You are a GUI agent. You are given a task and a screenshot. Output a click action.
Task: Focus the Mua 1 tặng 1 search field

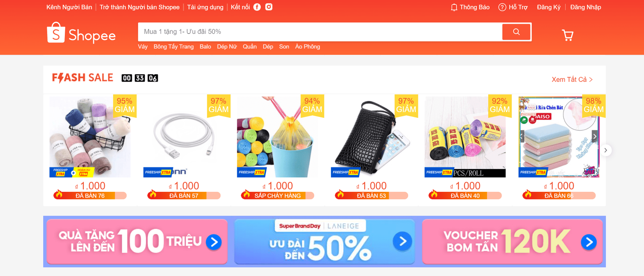(320, 32)
